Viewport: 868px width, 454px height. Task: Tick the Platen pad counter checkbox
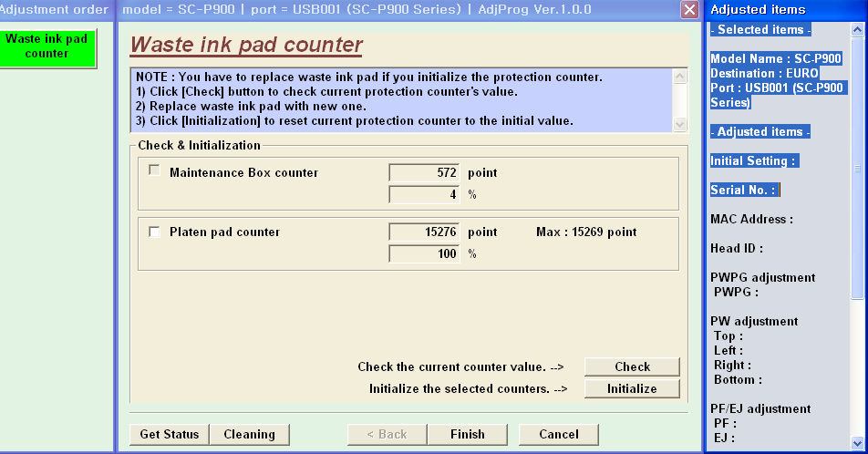154,232
